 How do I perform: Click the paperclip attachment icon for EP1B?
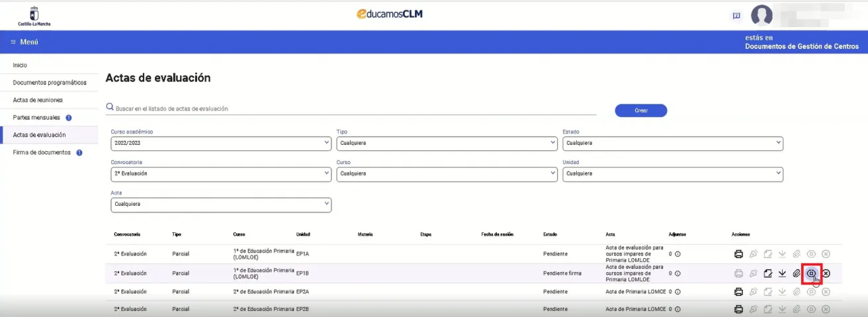click(797, 273)
